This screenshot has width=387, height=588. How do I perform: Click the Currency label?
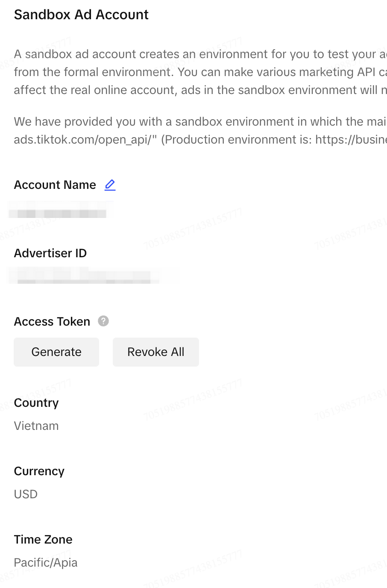click(39, 471)
